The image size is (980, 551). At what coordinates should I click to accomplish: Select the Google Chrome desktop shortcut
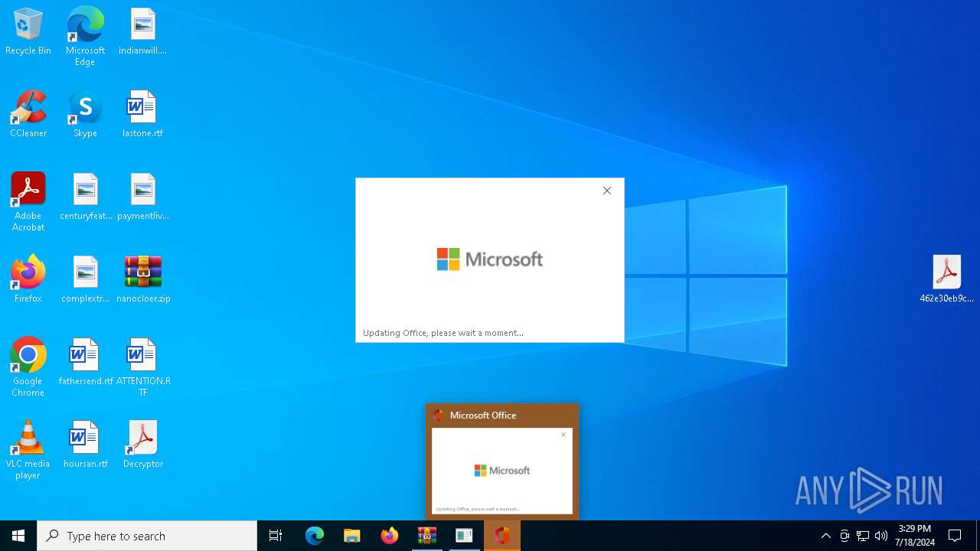tap(28, 367)
